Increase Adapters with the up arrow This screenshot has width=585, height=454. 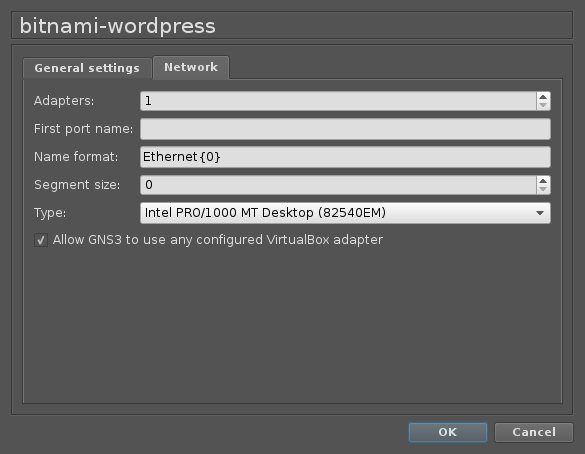(543, 97)
